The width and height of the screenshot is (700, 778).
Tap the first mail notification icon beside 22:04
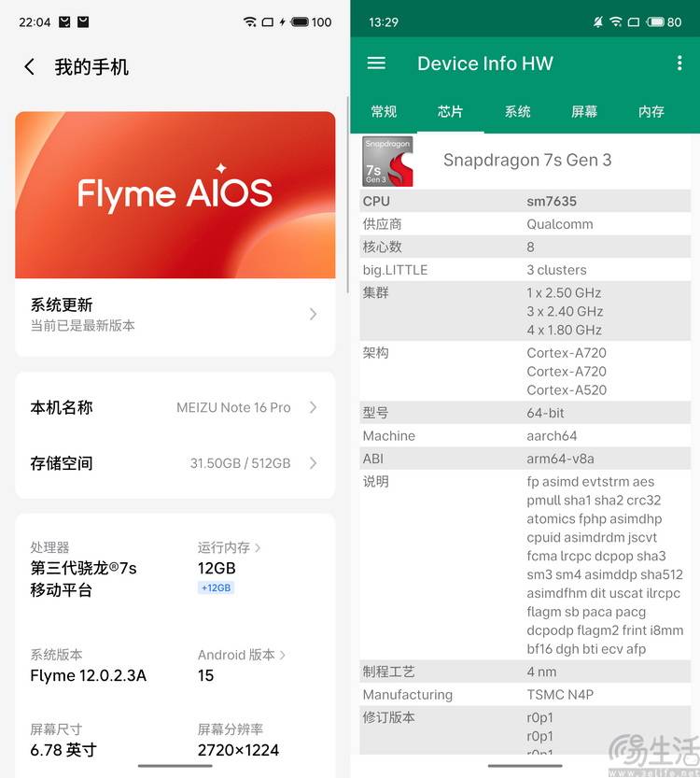(x=64, y=21)
